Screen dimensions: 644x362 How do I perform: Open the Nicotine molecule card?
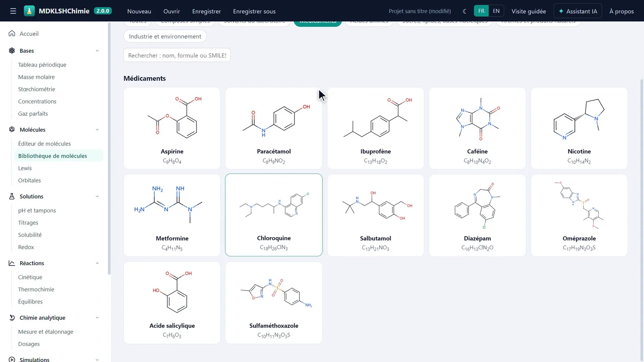point(579,128)
